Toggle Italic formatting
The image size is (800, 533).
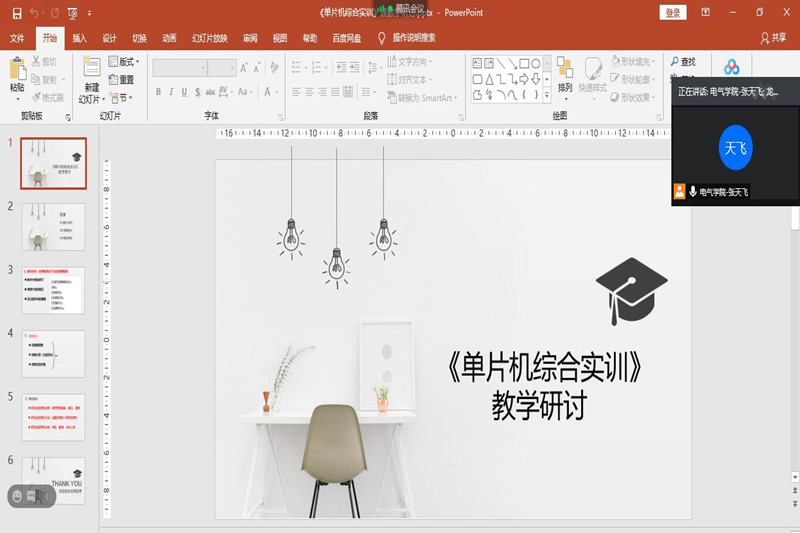tap(171, 93)
